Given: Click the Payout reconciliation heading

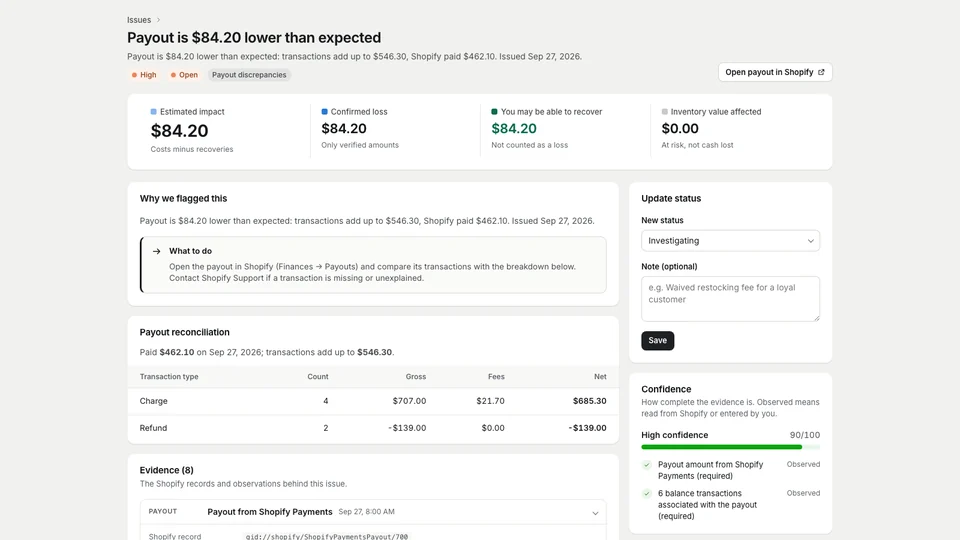Looking at the screenshot, I should pyautogui.click(x=184, y=332).
